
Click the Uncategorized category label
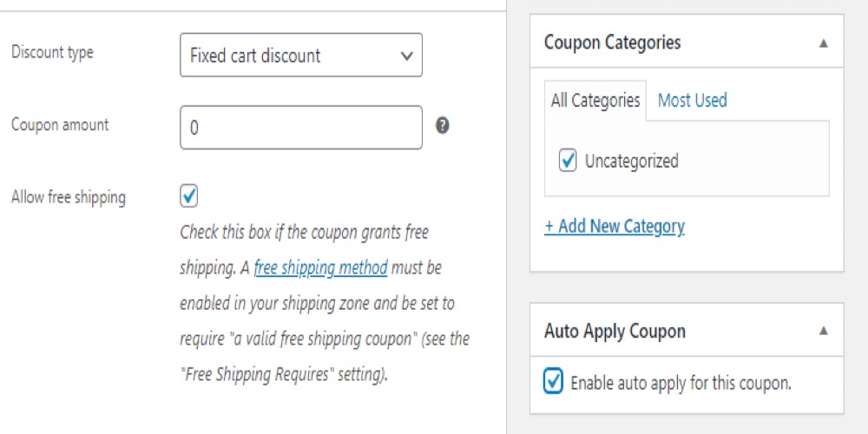632,161
